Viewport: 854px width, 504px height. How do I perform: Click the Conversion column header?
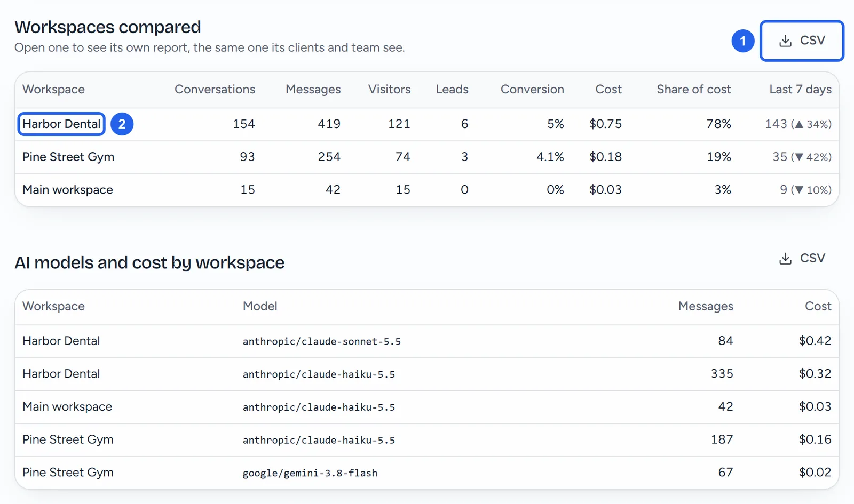pyautogui.click(x=532, y=89)
